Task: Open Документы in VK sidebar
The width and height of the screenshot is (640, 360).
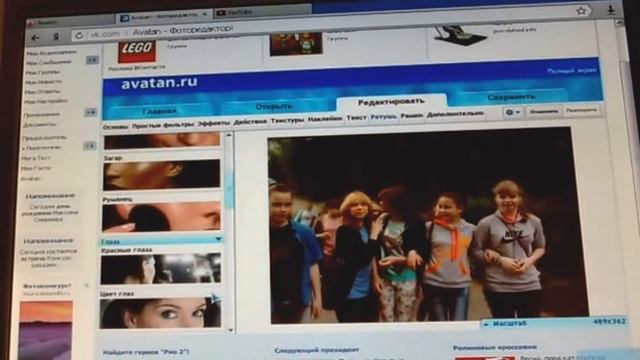Action: click(40, 124)
